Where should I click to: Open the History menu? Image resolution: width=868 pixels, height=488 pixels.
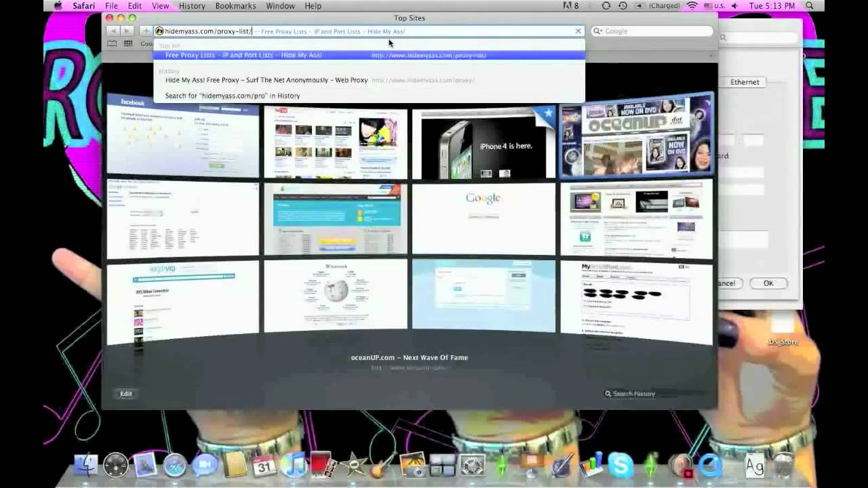point(192,5)
